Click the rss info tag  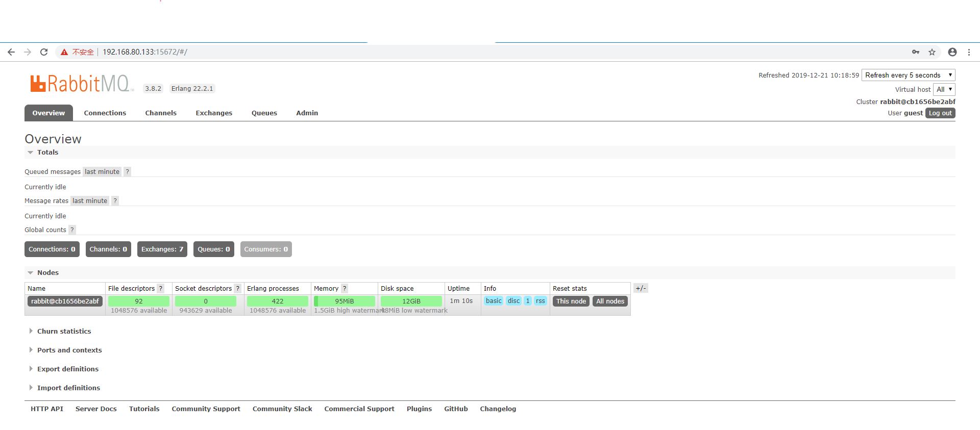tap(541, 301)
